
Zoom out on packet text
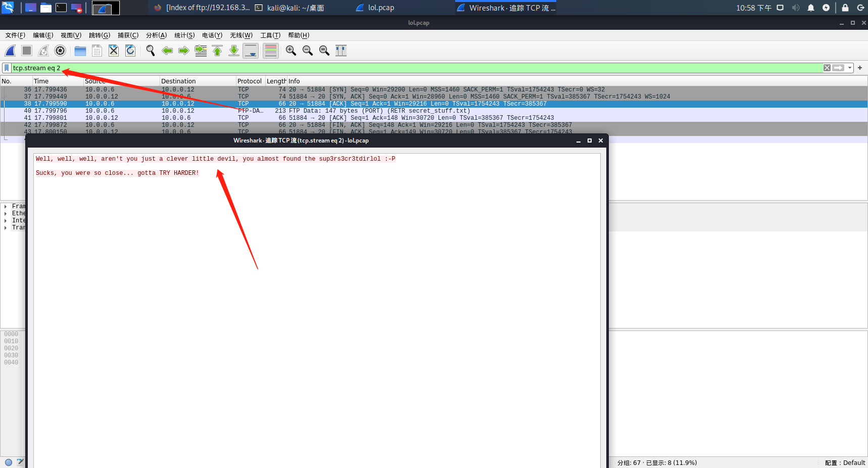point(308,51)
